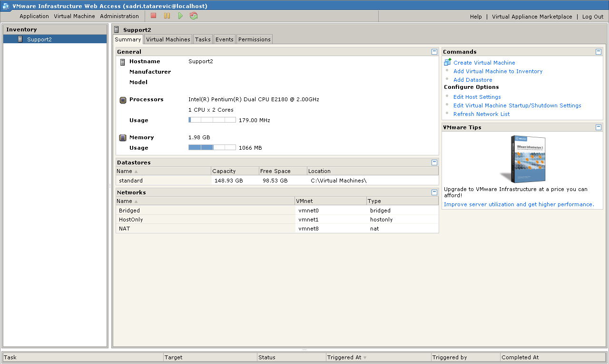
Task: Open Edit Virtual Machine Startup/Shutdown Settings
Action: (517, 105)
